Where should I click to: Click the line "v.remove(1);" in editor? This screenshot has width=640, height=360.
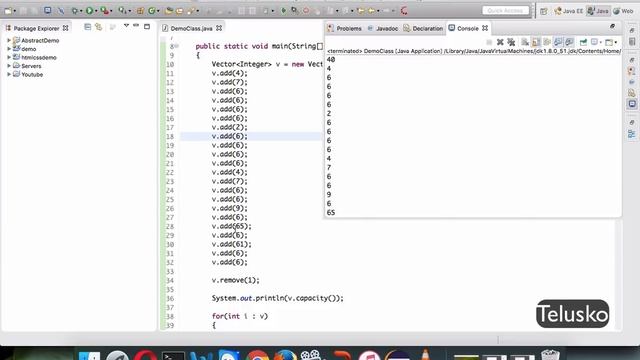tap(236, 280)
